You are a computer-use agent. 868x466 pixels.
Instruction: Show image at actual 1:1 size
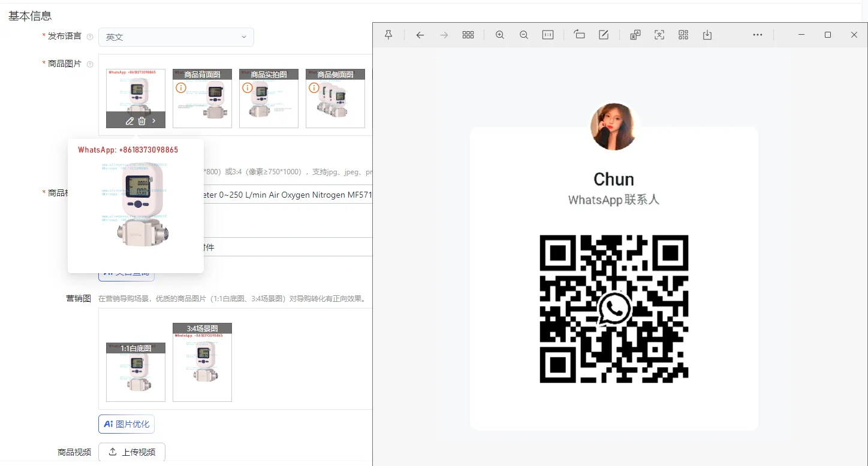tap(548, 35)
